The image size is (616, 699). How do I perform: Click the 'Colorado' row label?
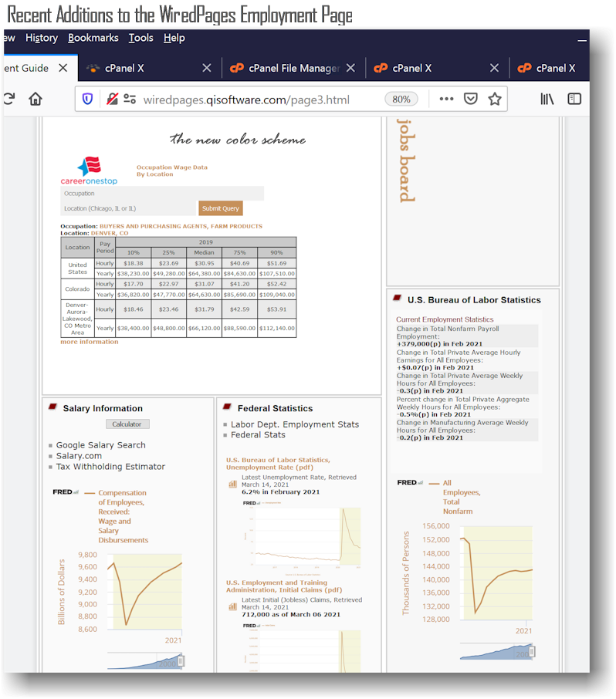tap(78, 289)
